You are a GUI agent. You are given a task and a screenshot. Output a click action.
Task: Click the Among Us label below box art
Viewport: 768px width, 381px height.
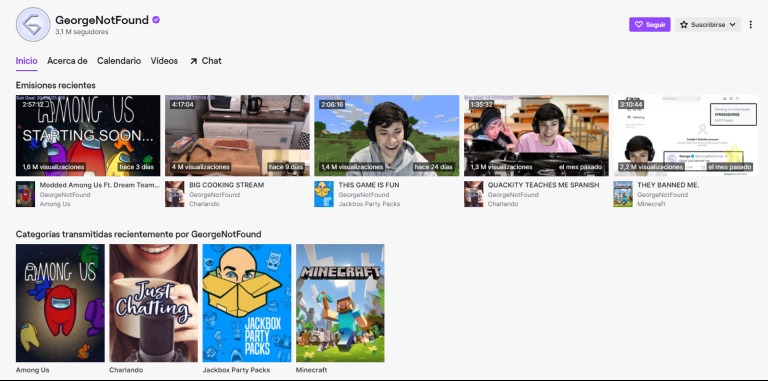click(x=32, y=370)
